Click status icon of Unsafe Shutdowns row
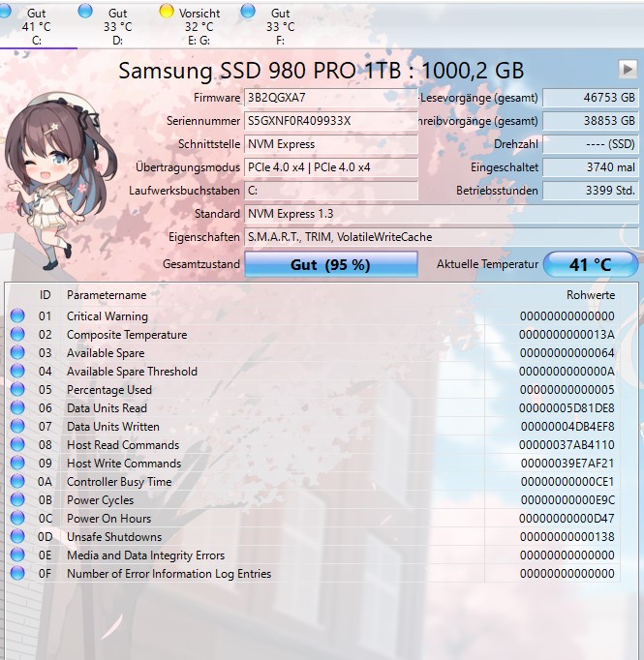 [x=17, y=536]
